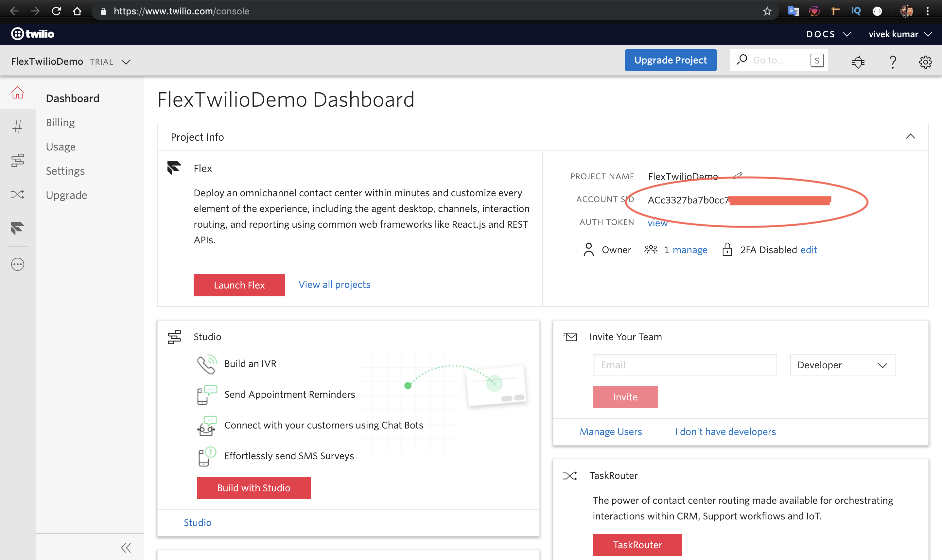Open Usage in the sidebar menu
This screenshot has width=942, height=560.
coord(61,147)
